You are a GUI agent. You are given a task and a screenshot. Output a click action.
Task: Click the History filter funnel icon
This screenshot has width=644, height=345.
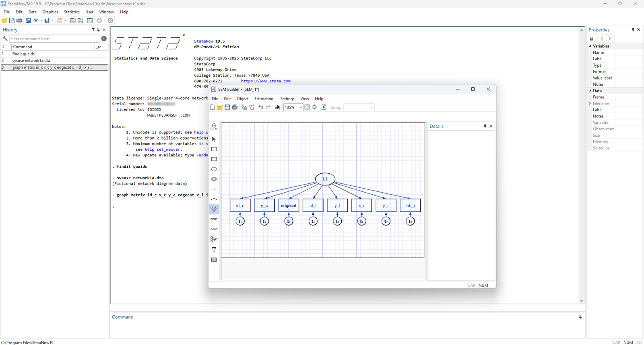[93, 30]
